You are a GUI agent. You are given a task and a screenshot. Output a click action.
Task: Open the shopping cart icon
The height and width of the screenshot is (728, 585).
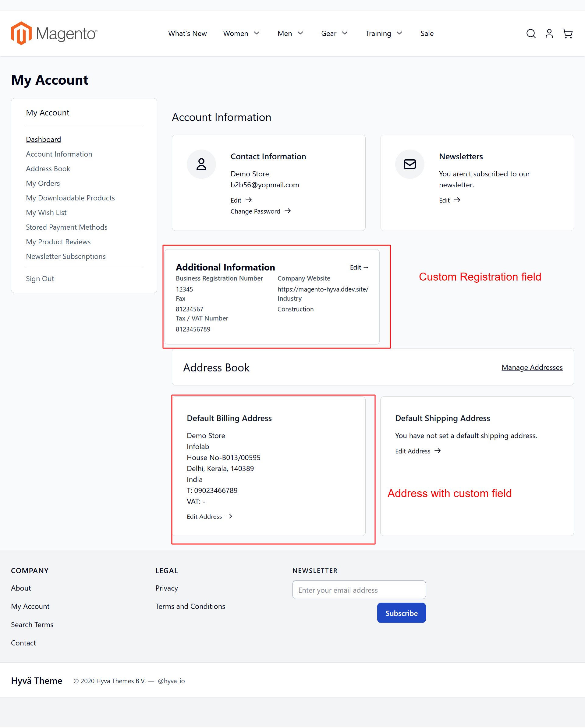coord(568,34)
